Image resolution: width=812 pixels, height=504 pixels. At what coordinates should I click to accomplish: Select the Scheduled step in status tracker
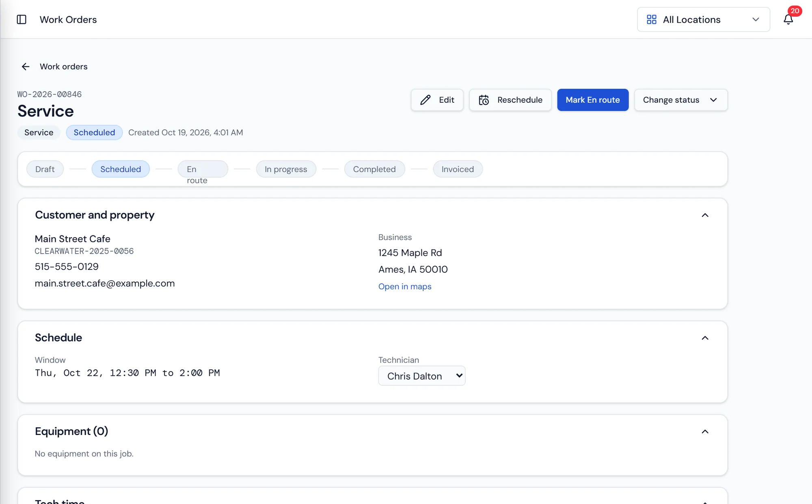point(121,169)
